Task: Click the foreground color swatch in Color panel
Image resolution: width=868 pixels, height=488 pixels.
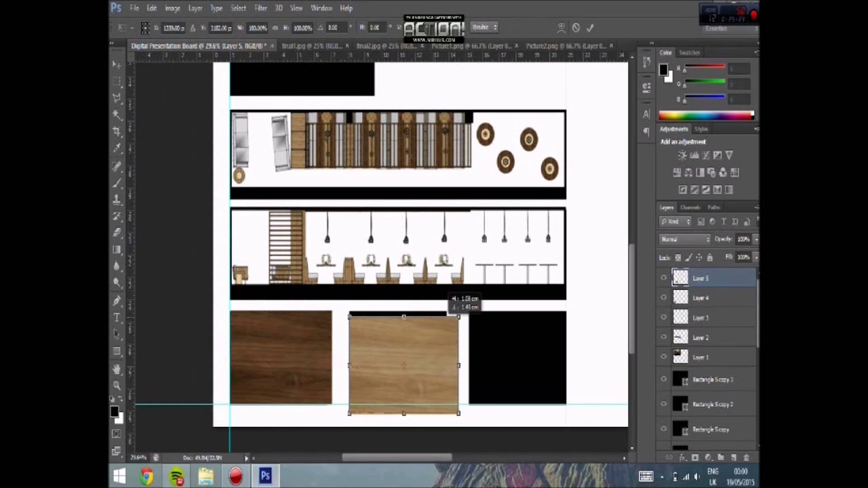Action: coord(663,70)
